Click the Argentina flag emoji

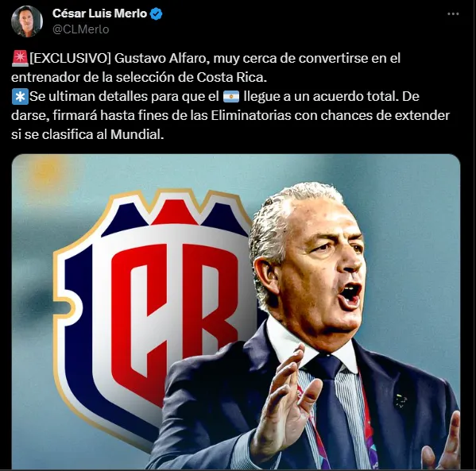[231, 97]
